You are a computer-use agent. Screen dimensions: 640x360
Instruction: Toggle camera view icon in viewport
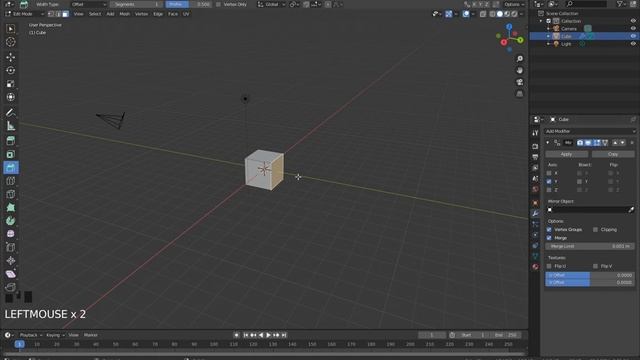pos(520,82)
